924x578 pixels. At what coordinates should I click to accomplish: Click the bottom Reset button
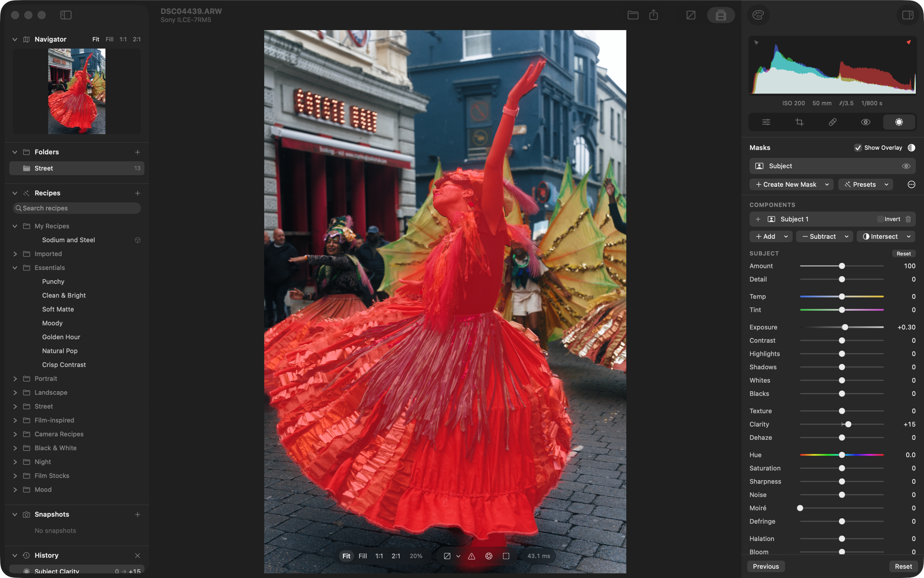pyautogui.click(x=903, y=566)
